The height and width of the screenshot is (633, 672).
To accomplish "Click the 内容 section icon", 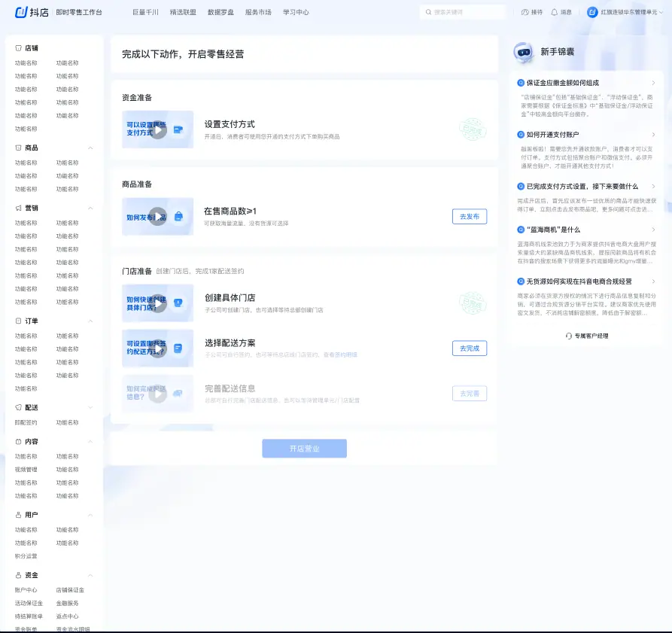I will (18, 441).
